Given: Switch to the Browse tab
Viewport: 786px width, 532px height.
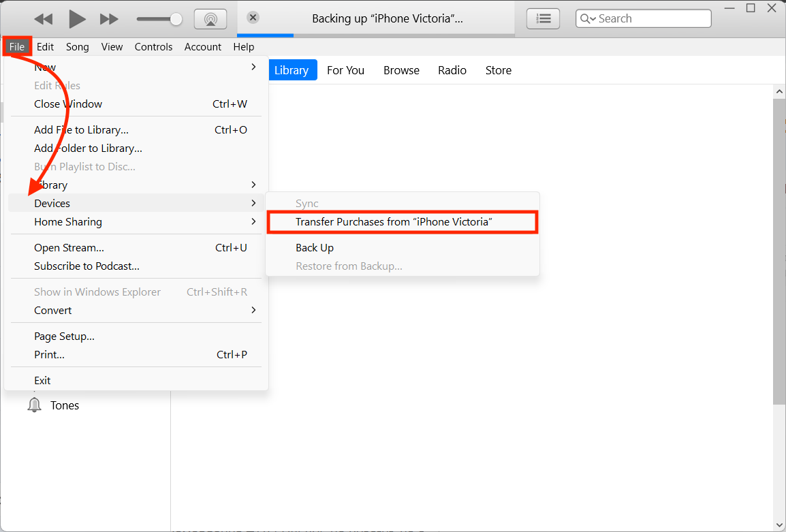Looking at the screenshot, I should tap(401, 70).
